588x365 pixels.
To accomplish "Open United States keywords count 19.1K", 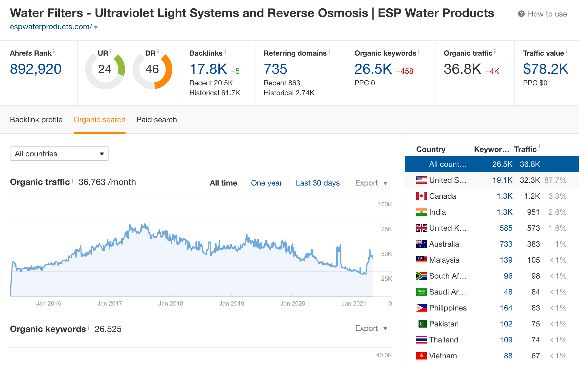I will (502, 180).
